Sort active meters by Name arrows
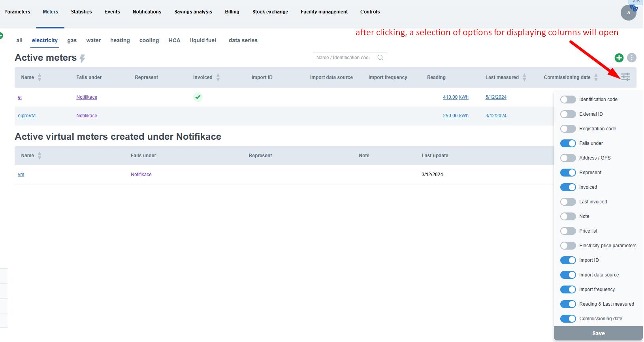The image size is (644, 342). click(40, 77)
